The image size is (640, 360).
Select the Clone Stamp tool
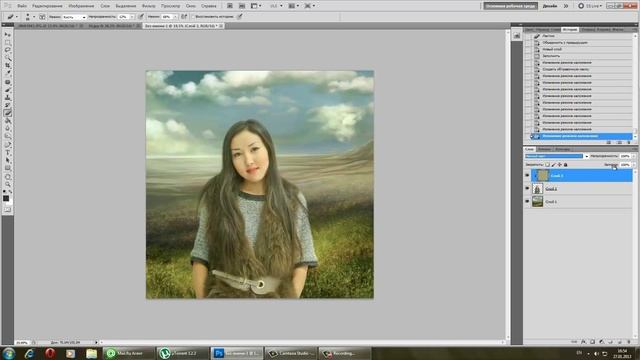[7, 98]
